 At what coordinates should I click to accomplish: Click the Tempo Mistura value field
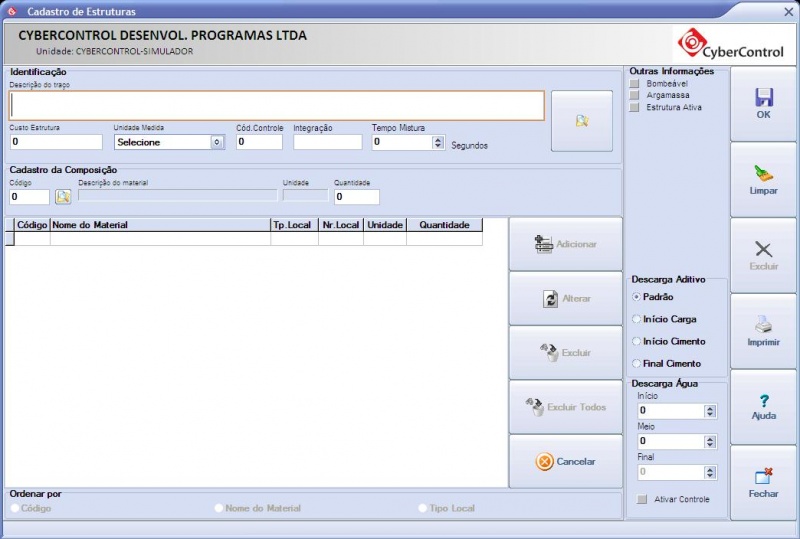pyautogui.click(x=402, y=142)
